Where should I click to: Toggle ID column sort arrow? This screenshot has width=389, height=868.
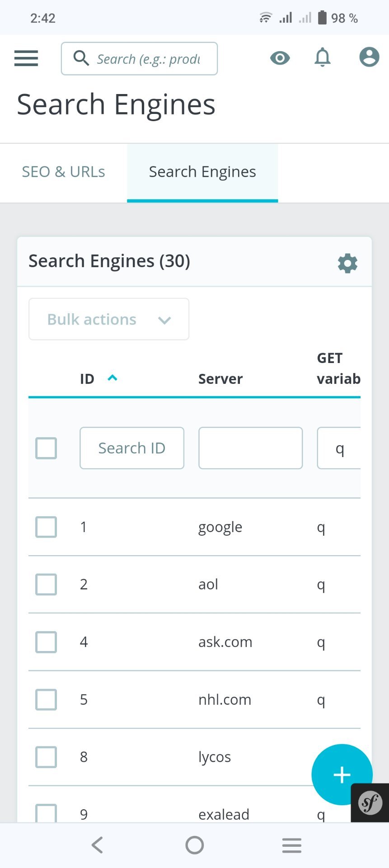tap(112, 378)
